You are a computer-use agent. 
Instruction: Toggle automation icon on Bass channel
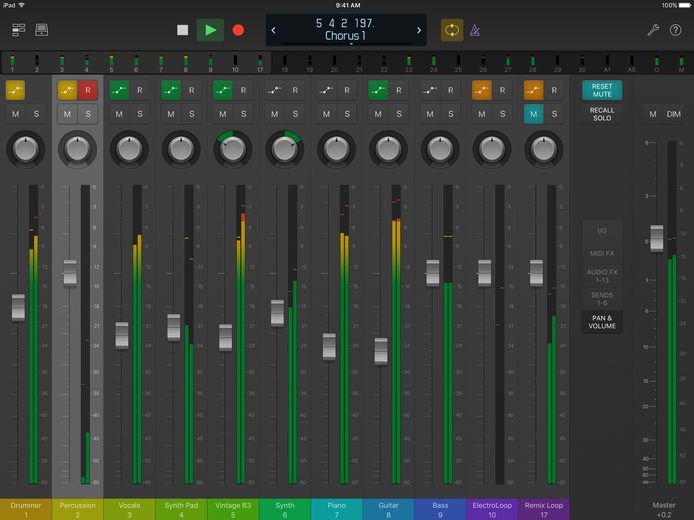coord(430,90)
